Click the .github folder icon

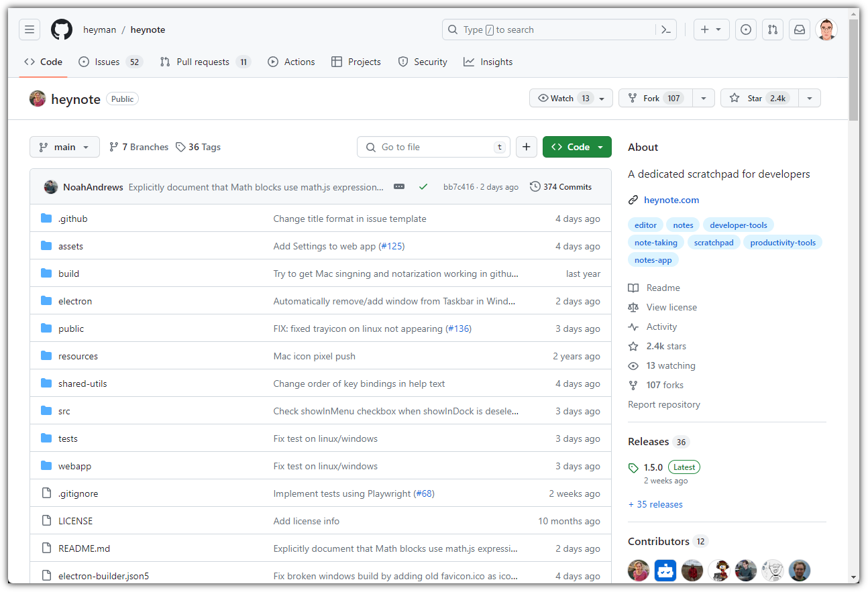[46, 219]
